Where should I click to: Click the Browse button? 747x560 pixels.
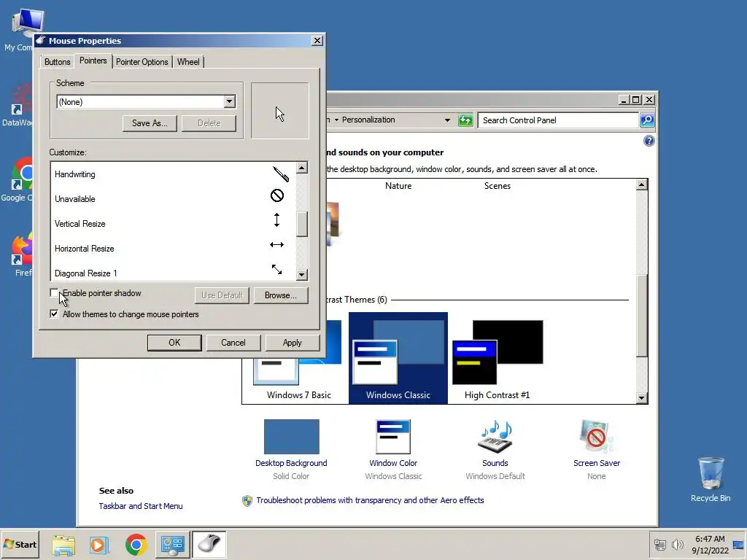(x=281, y=295)
